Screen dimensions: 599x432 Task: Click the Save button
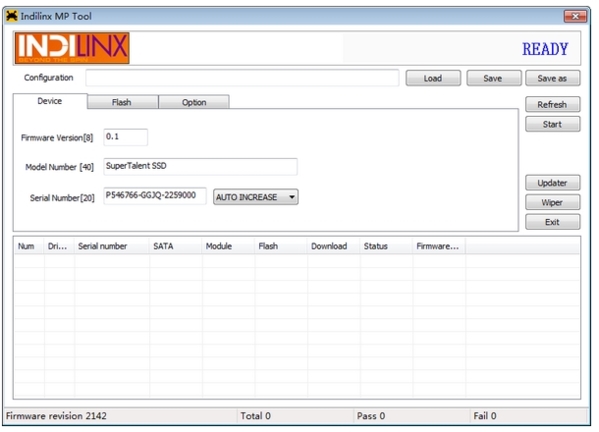point(493,78)
